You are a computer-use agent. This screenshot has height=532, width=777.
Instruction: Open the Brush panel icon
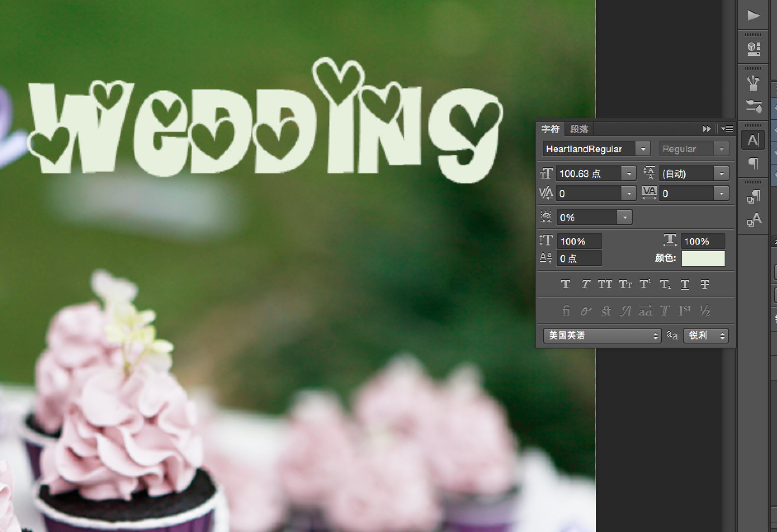[753, 106]
